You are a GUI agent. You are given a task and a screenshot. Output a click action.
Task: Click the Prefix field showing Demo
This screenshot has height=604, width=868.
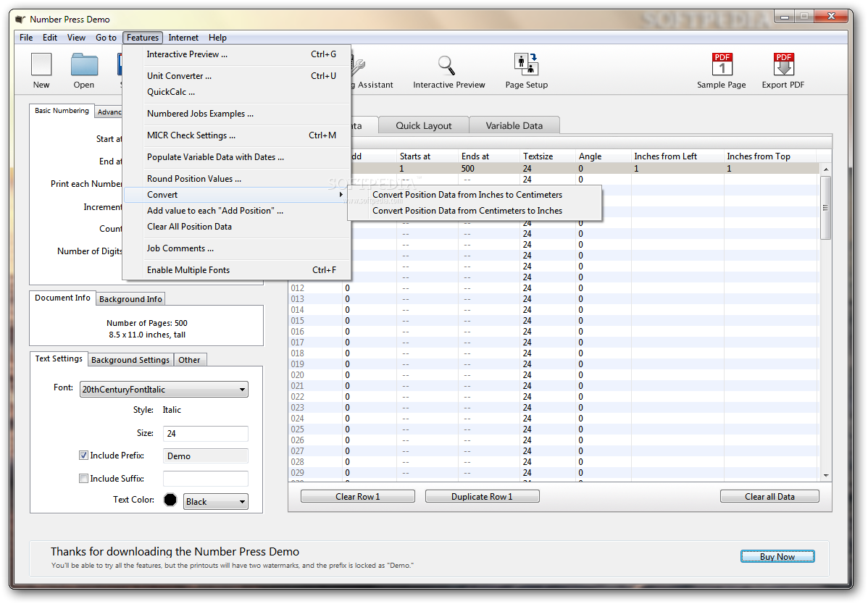[205, 456]
